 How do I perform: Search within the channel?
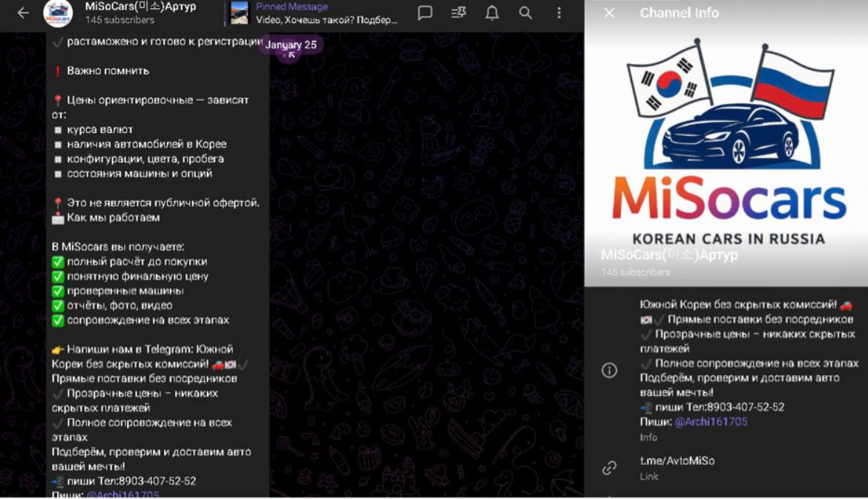[x=525, y=13]
